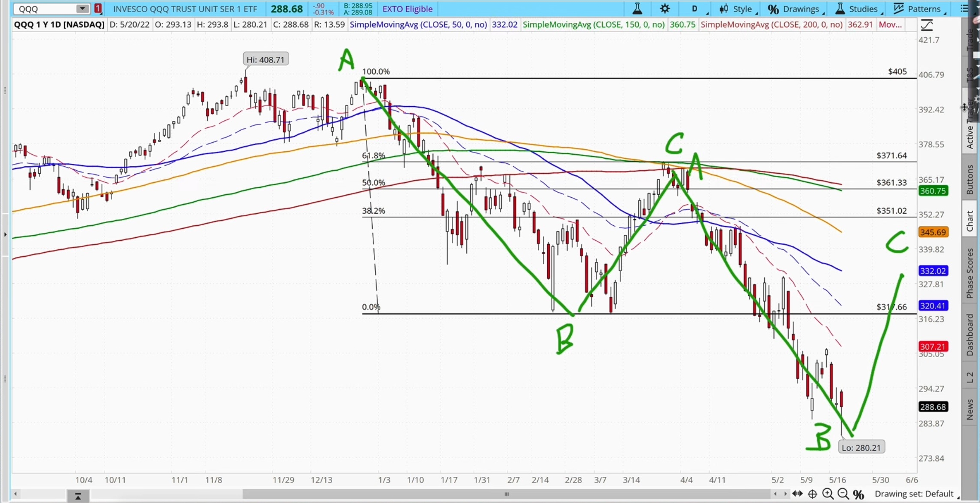Screen dimensions: 980x503
Task: Click the 50.0% retracement label
Action: pyautogui.click(x=374, y=182)
